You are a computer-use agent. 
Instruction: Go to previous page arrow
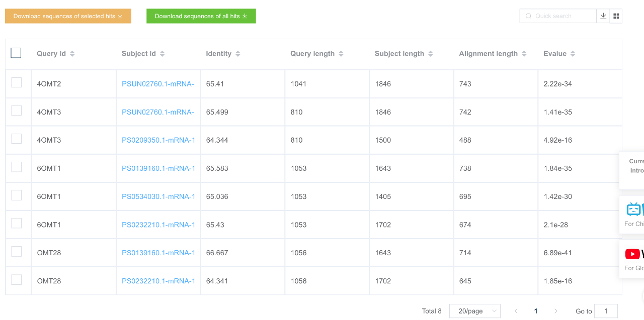(x=516, y=311)
